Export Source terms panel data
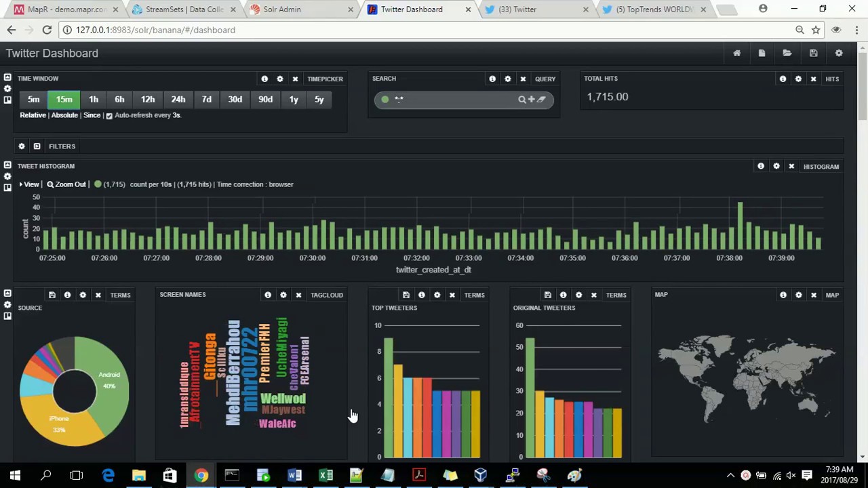 pyautogui.click(x=52, y=295)
